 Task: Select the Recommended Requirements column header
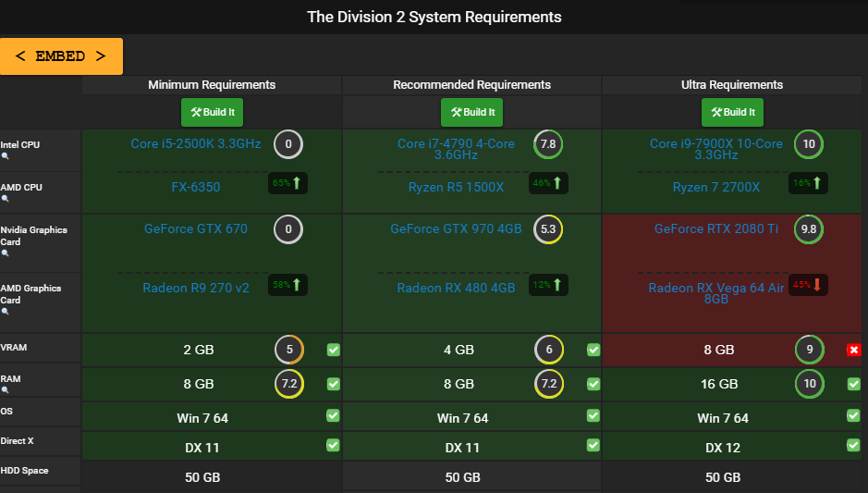471,85
